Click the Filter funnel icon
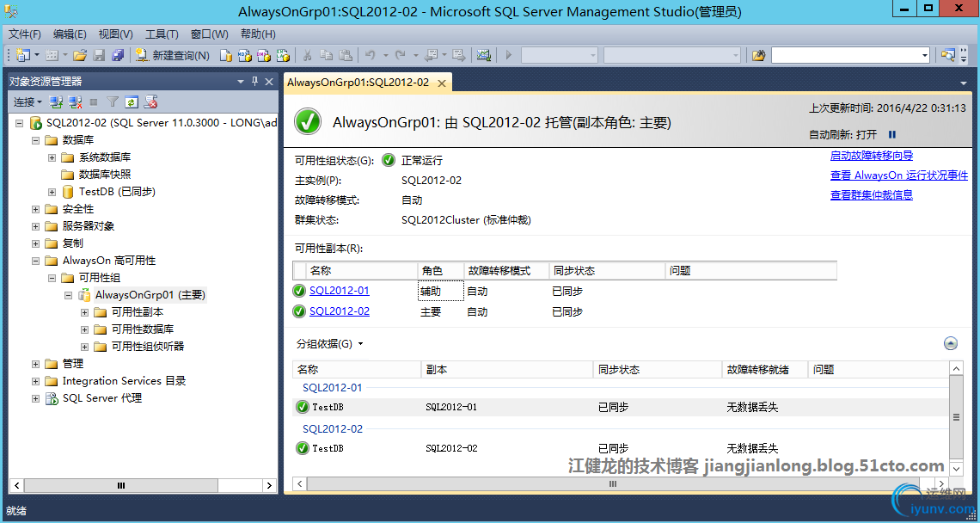This screenshot has height=523, width=980. click(x=113, y=102)
